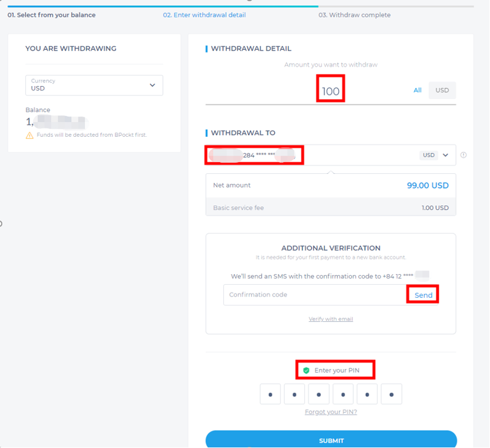Select the first PIN digit box
The image size is (490, 448).
tap(270, 394)
